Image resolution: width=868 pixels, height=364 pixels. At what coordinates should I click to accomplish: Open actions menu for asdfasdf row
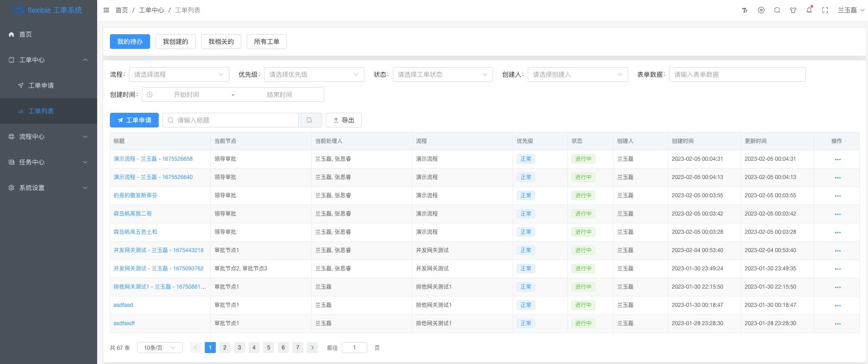pos(837,324)
